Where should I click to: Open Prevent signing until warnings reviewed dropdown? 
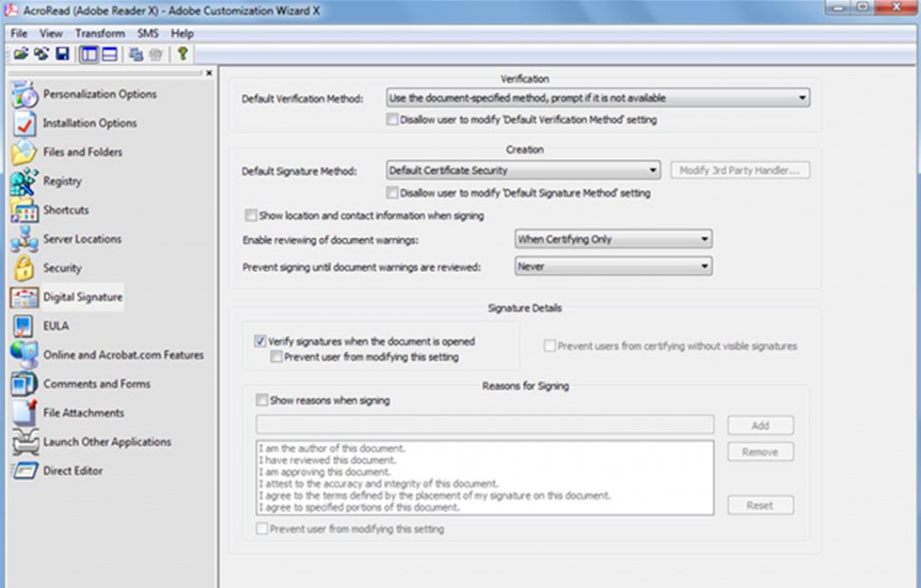pyautogui.click(x=613, y=266)
